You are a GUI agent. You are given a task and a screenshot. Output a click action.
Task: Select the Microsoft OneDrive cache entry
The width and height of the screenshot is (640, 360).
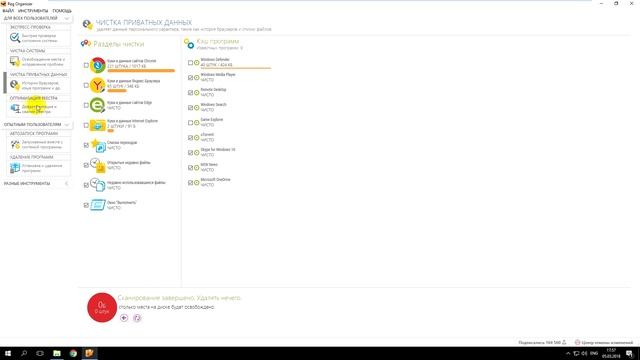click(x=216, y=182)
